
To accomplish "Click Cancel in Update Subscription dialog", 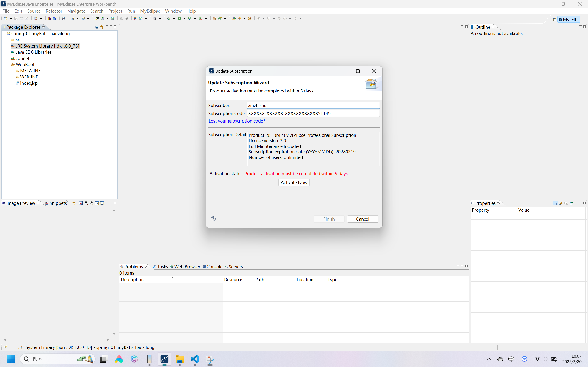I will point(363,219).
